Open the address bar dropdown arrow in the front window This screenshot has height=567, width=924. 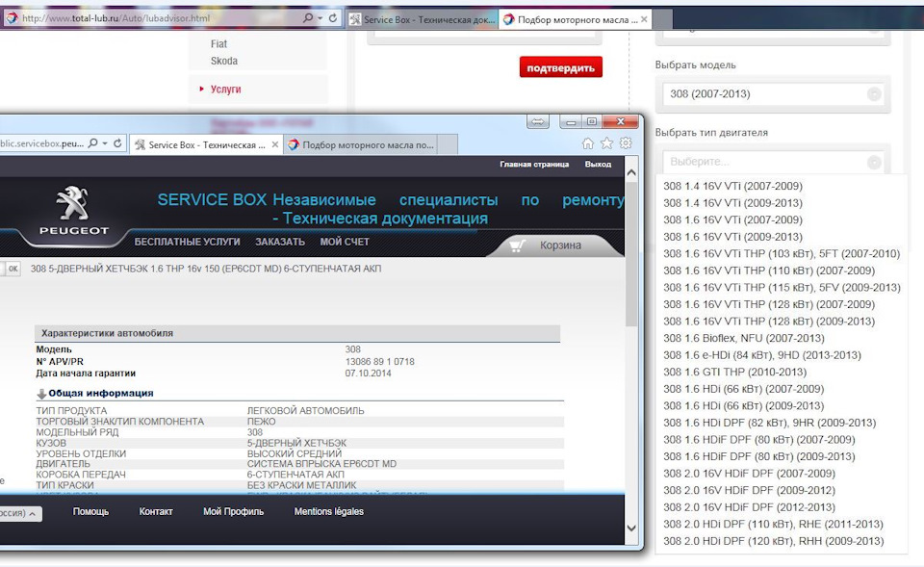105,143
